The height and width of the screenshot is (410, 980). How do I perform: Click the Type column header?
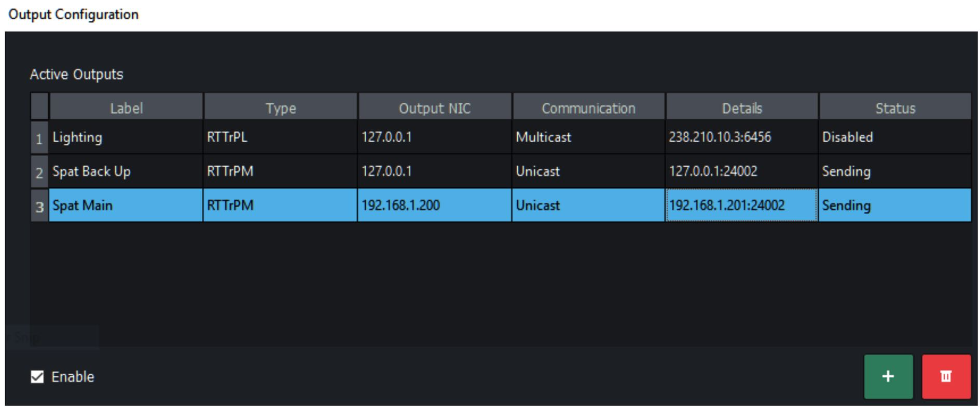click(x=281, y=108)
